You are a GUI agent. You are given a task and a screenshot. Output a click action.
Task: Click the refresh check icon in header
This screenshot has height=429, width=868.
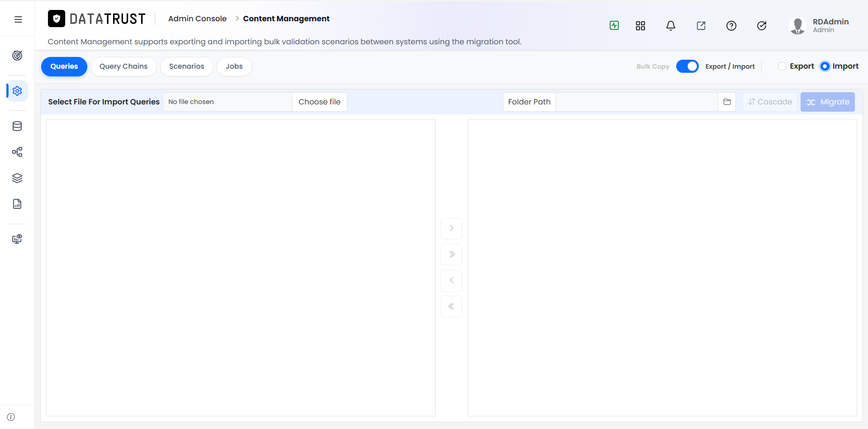pos(762,26)
